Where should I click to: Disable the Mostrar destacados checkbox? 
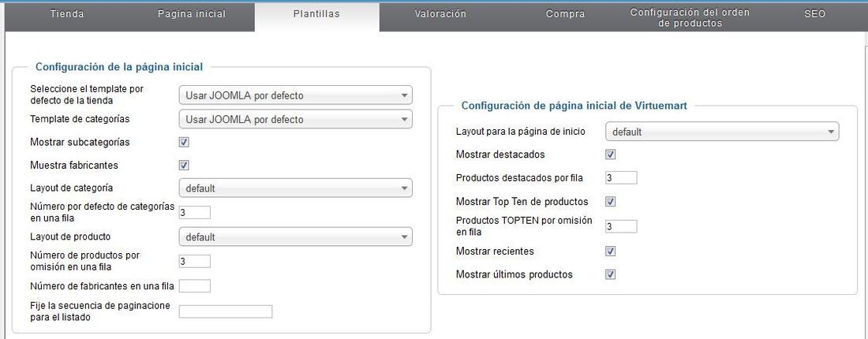(x=611, y=155)
